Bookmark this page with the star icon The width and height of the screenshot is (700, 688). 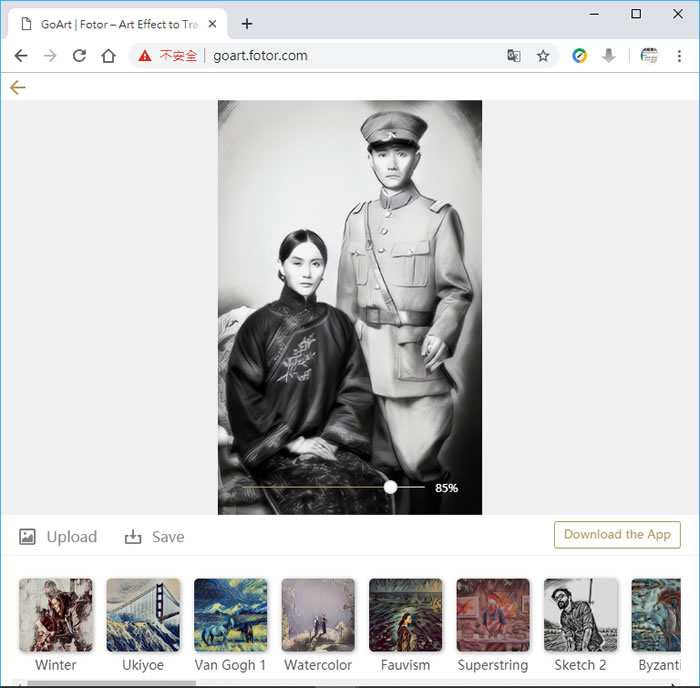click(543, 56)
